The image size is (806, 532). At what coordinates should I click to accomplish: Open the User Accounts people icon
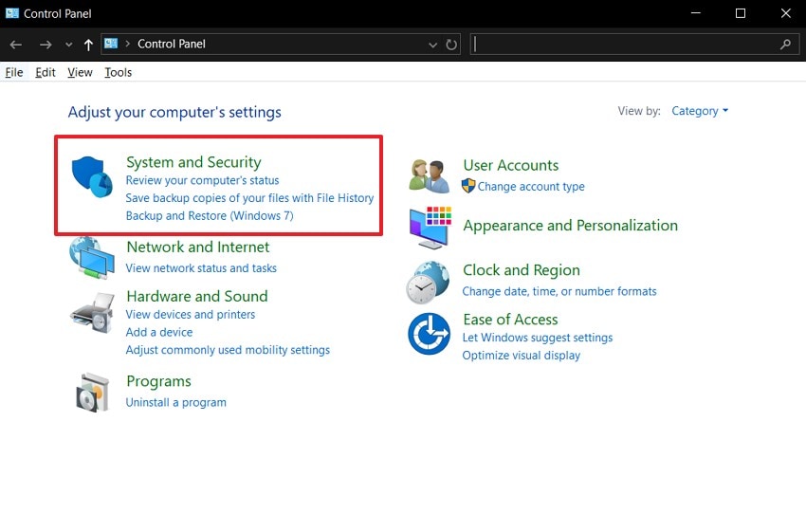click(x=430, y=176)
